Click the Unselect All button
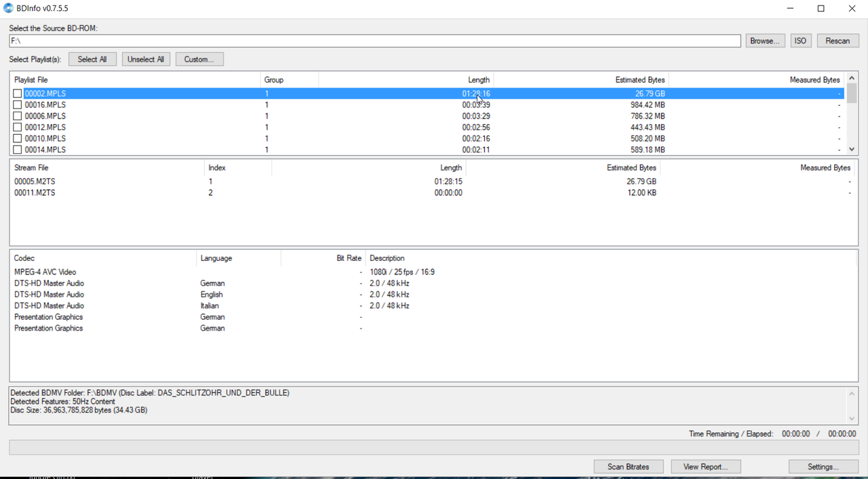 [x=145, y=59]
